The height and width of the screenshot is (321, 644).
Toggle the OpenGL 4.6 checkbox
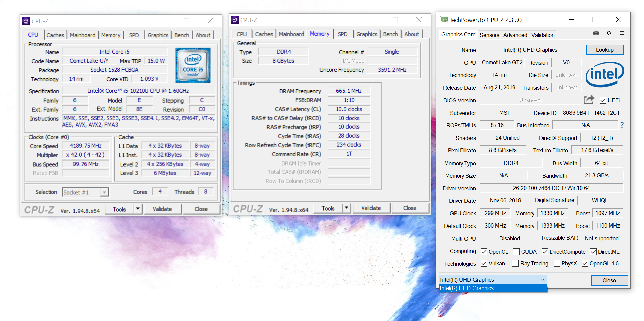[585, 263]
